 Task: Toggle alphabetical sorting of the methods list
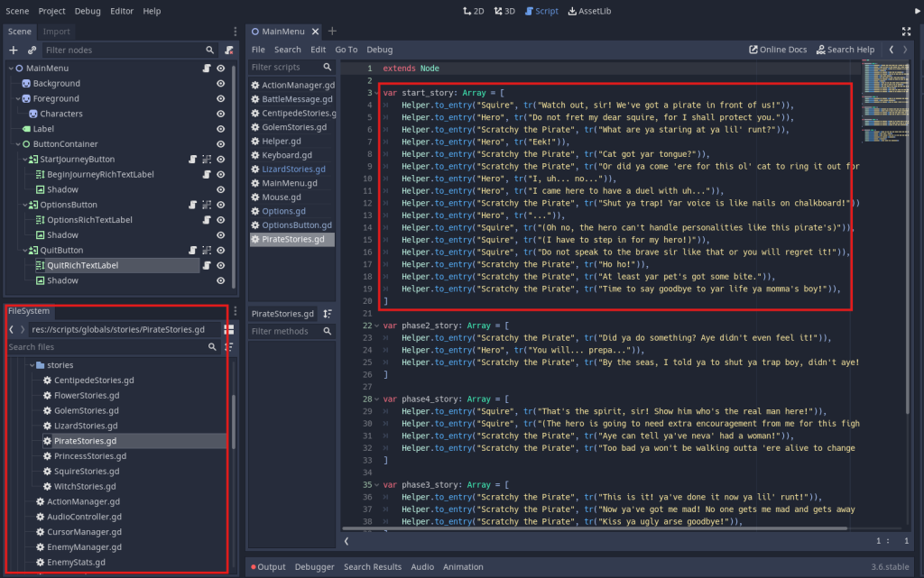coord(328,314)
